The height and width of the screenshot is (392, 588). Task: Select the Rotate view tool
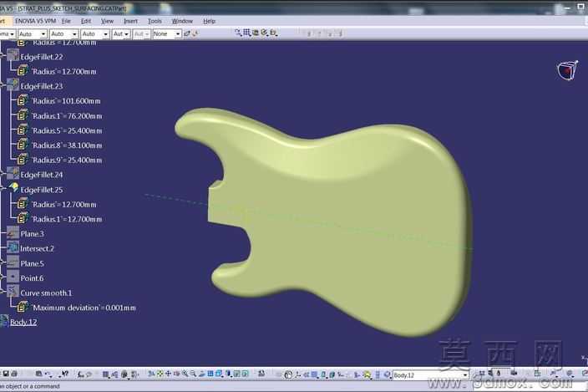point(176,374)
